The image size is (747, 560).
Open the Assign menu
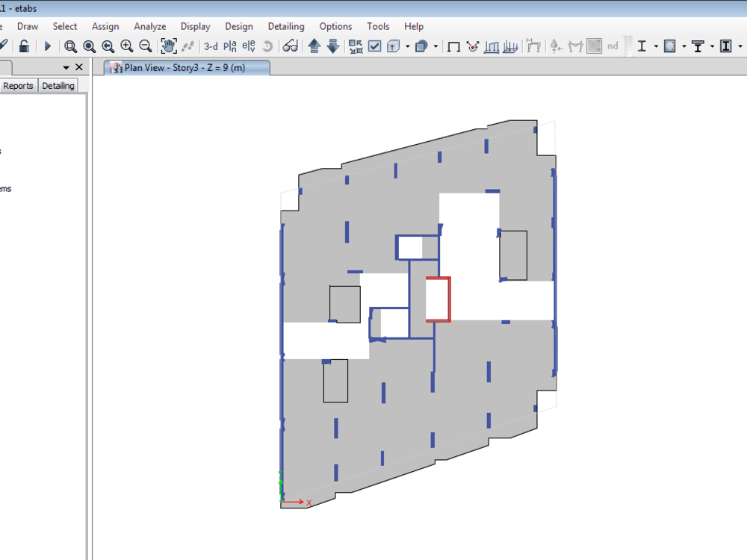tap(105, 26)
